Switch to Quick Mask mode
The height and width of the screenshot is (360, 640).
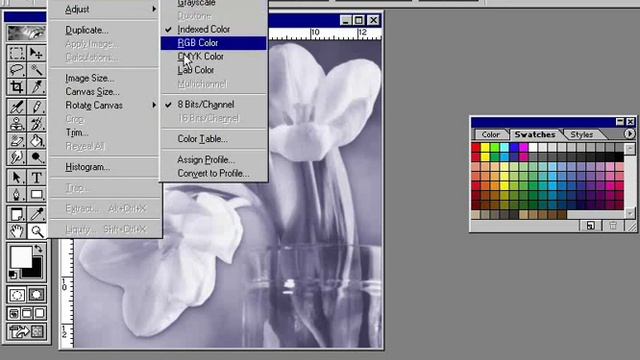[36, 295]
